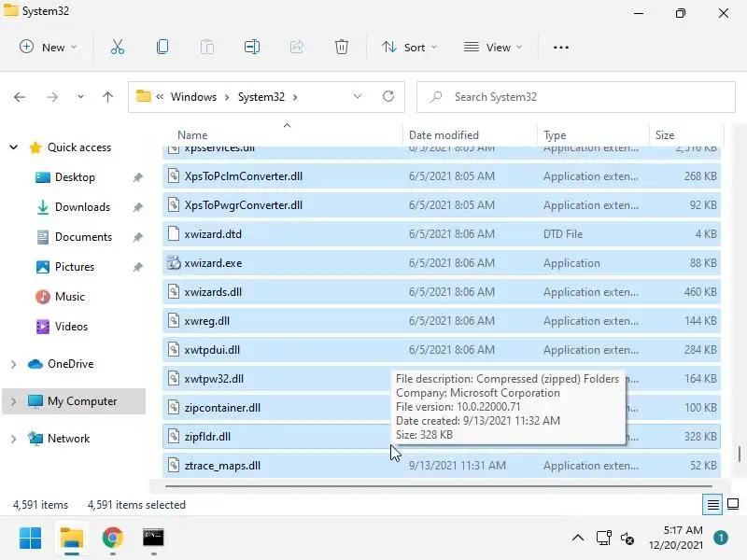Select Network in the sidebar
The height and width of the screenshot is (560, 747).
(68, 439)
